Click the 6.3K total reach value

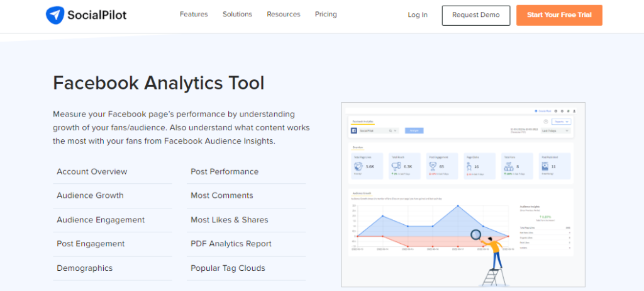coord(408,167)
